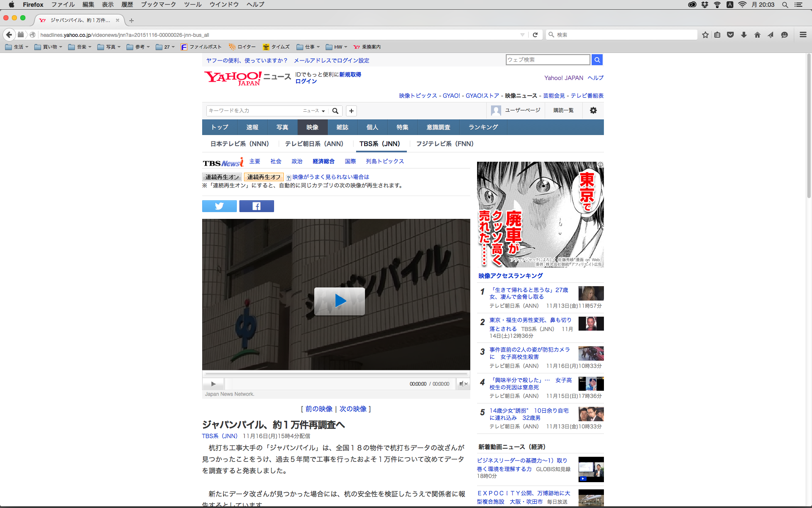Click Firefox bookmark star icon
Image resolution: width=812 pixels, height=508 pixels.
coord(705,35)
